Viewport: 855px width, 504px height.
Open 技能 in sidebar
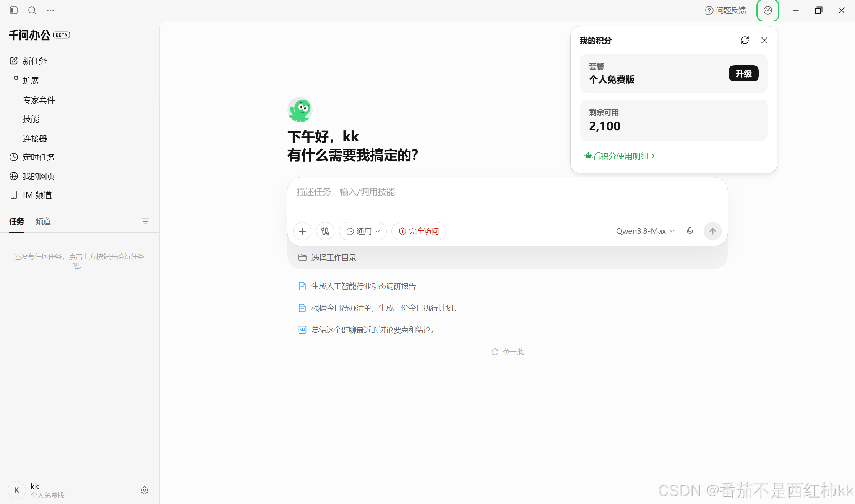click(31, 119)
